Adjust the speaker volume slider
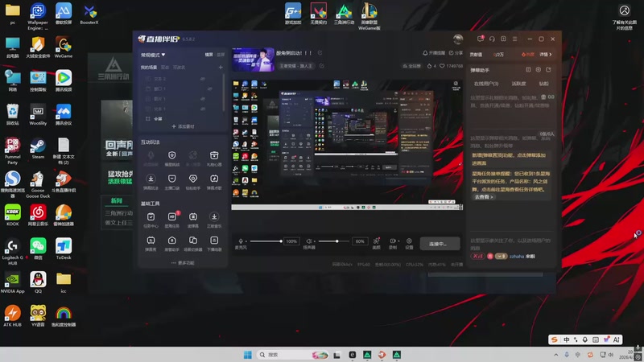The height and width of the screenshot is (362, 644). coord(334,241)
